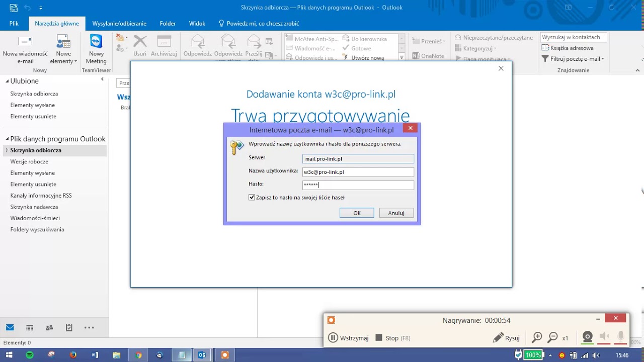Click Utwórz nową quick step

click(x=364, y=58)
